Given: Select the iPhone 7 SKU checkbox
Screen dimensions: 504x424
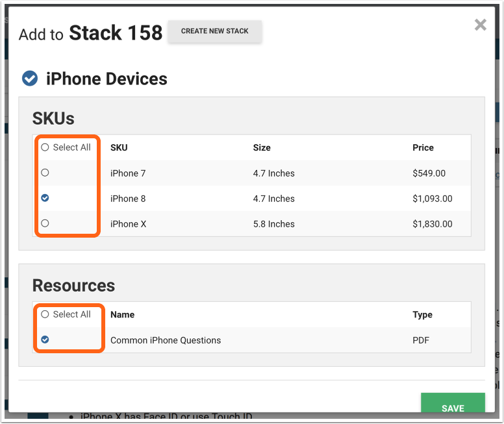Looking at the screenshot, I should click(x=45, y=173).
